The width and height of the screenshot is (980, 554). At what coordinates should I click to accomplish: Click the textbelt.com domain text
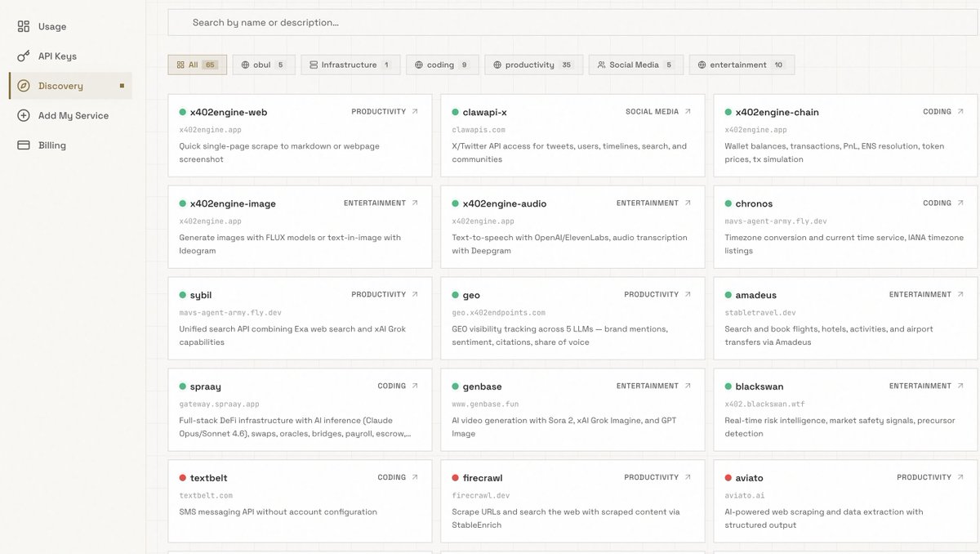point(206,496)
